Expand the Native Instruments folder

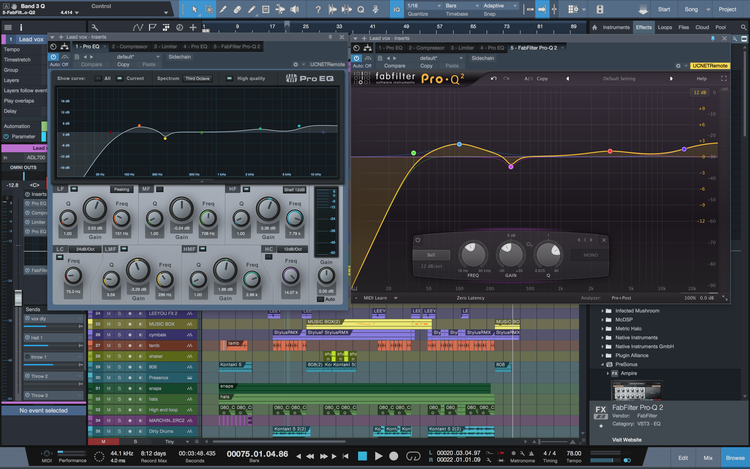[x=602, y=338]
